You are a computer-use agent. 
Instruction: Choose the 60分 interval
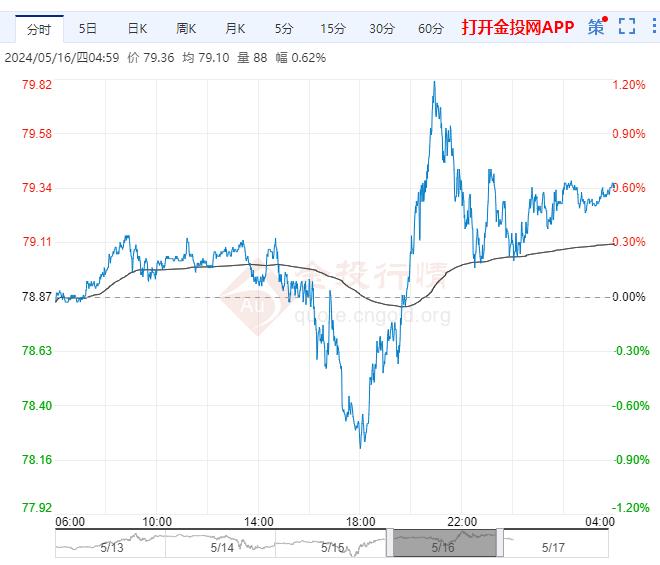(x=431, y=28)
